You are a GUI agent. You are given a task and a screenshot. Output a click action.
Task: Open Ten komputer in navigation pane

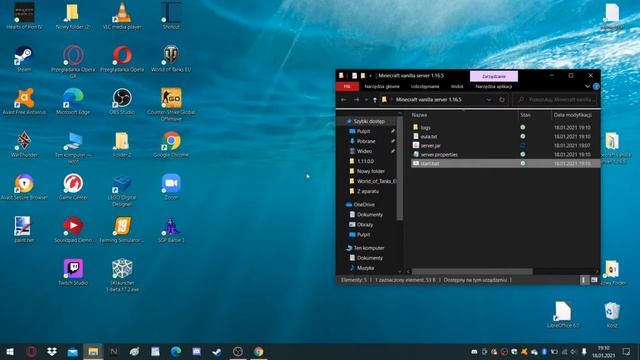(x=369, y=248)
